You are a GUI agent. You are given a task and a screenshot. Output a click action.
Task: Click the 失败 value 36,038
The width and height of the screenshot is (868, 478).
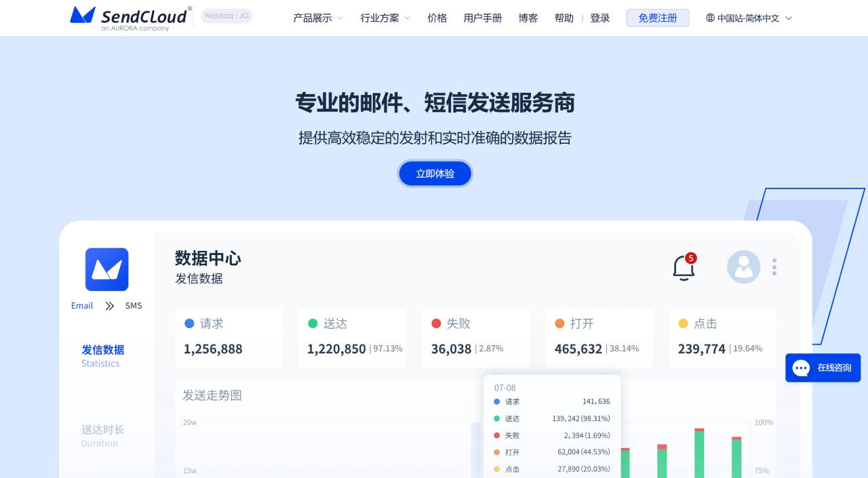point(451,348)
